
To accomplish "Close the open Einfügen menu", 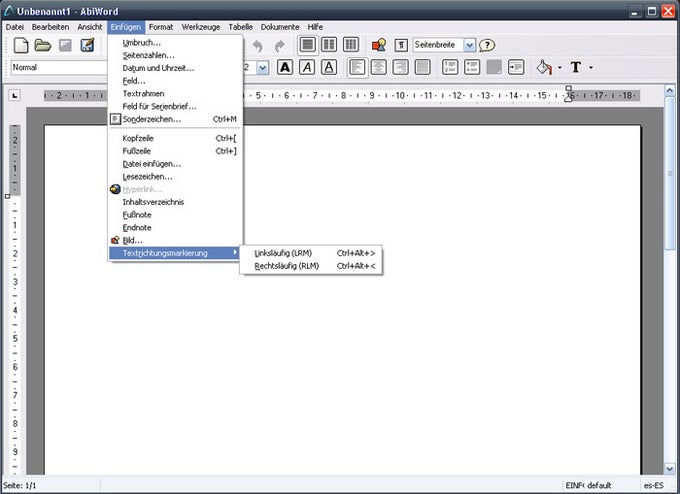I will click(x=126, y=27).
